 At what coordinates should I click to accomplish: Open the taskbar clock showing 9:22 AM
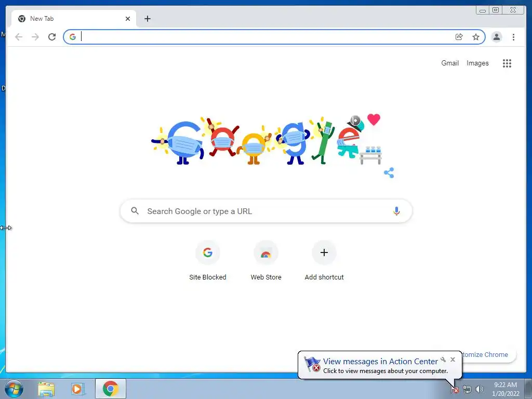[505, 389]
